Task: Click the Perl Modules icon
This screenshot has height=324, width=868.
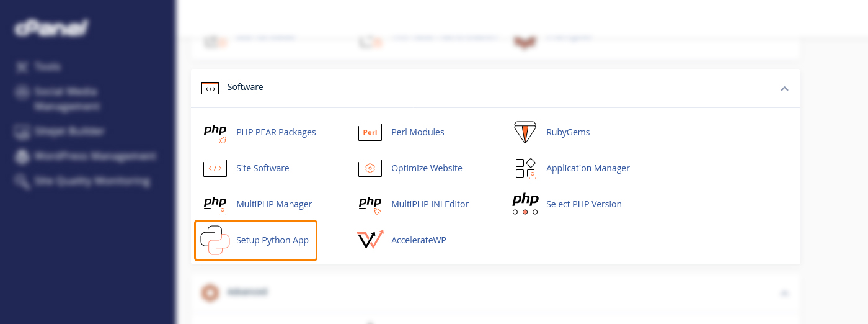Action: [x=370, y=133]
